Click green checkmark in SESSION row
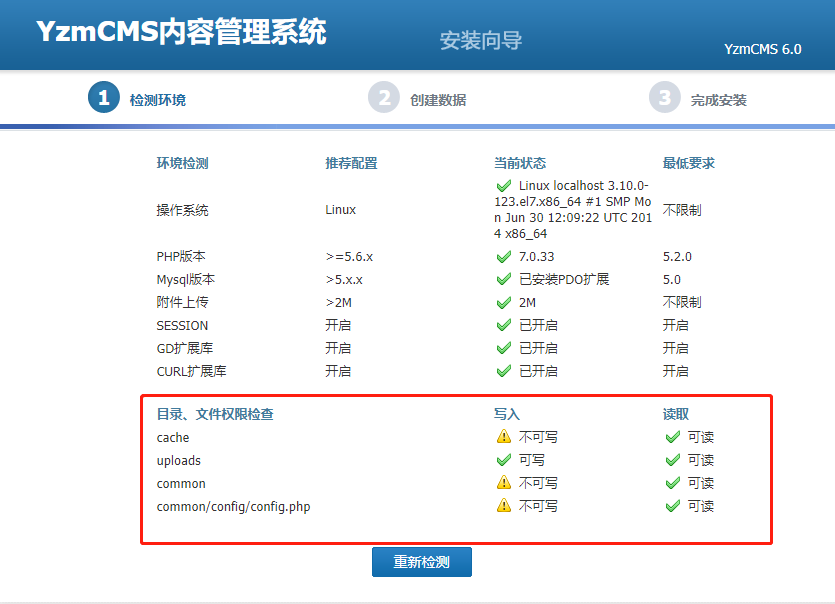835x604 pixels. click(x=504, y=325)
